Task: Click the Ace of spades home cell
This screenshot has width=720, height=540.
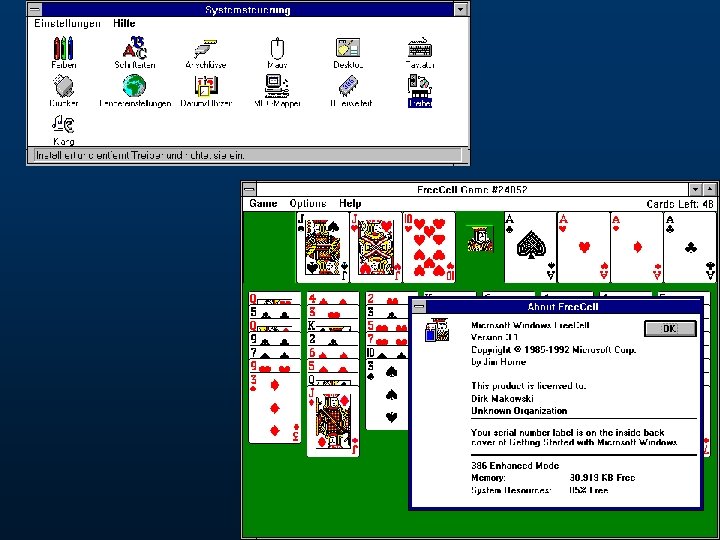Action: [530, 247]
